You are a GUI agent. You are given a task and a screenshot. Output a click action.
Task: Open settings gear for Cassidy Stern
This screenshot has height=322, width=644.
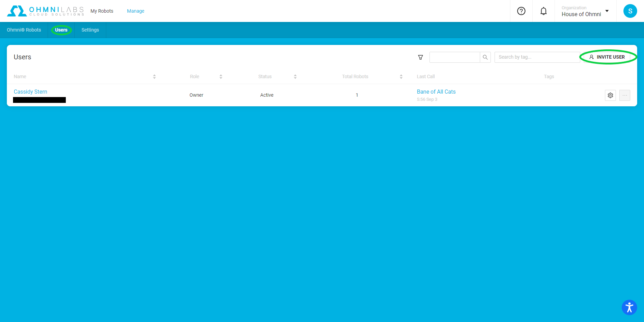click(x=610, y=95)
